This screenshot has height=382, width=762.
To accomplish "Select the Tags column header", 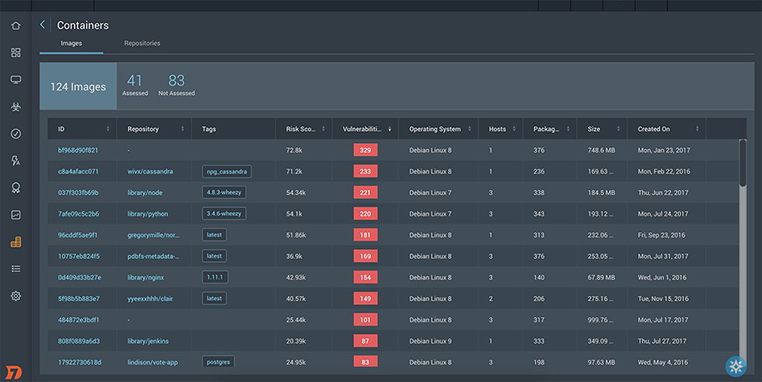I will click(x=209, y=129).
